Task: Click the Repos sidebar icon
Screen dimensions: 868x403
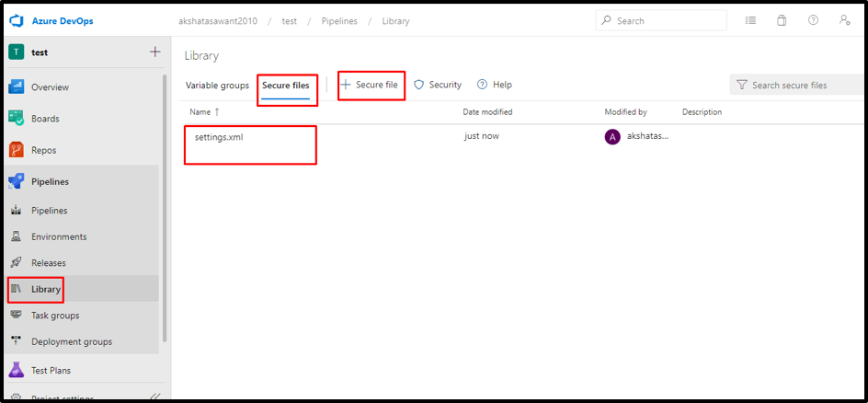Action: [16, 150]
